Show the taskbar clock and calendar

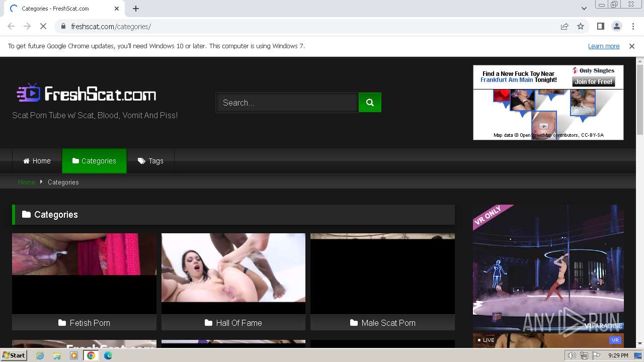coord(618,355)
